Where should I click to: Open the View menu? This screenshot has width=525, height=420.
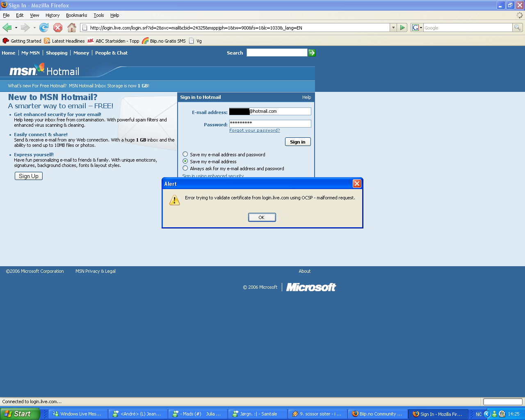click(34, 15)
